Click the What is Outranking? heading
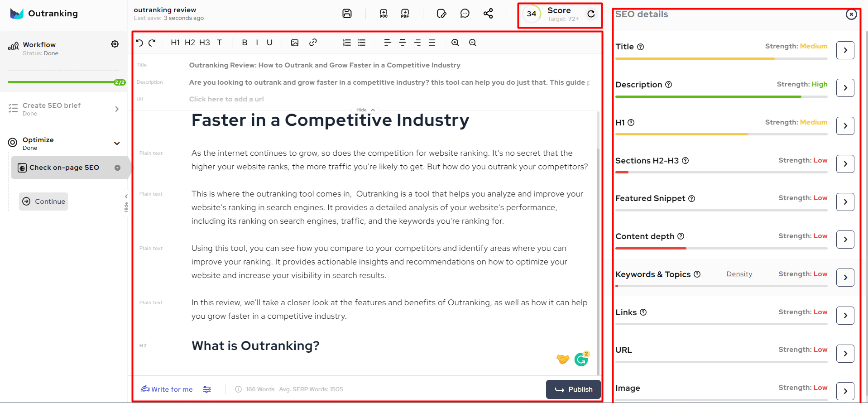The height and width of the screenshot is (403, 868). tap(255, 346)
